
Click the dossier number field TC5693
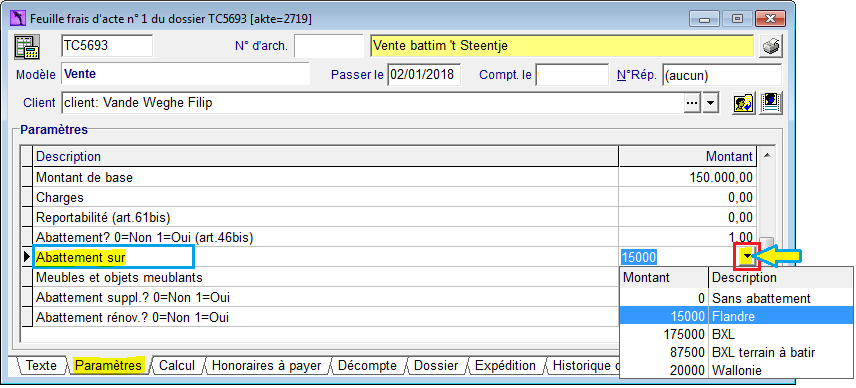(107, 46)
